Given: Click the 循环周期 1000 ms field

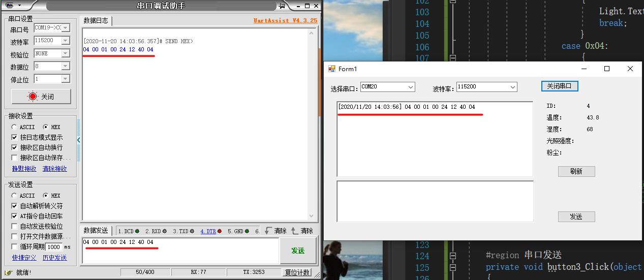Looking at the screenshot, I should 54,246.
